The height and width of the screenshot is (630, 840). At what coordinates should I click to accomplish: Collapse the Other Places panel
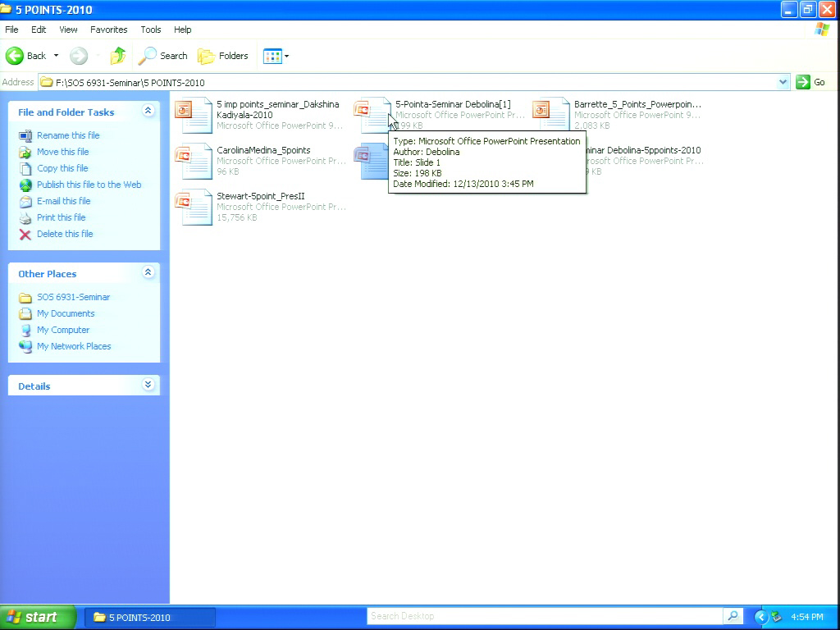pos(148,272)
